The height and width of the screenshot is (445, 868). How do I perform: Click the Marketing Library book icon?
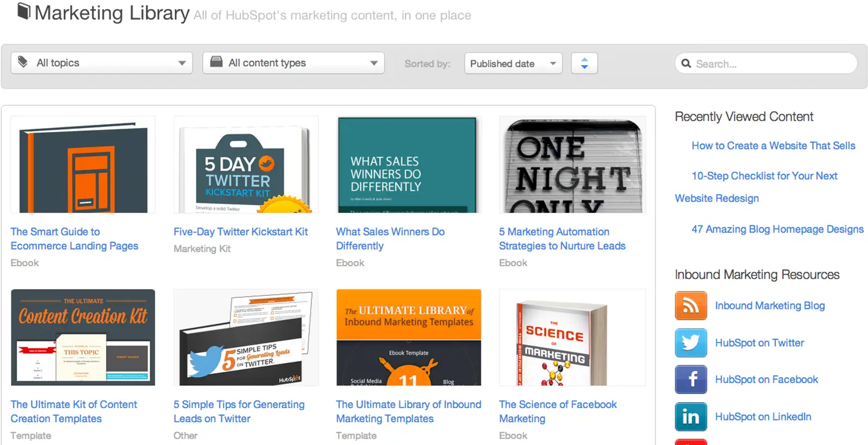[x=23, y=11]
